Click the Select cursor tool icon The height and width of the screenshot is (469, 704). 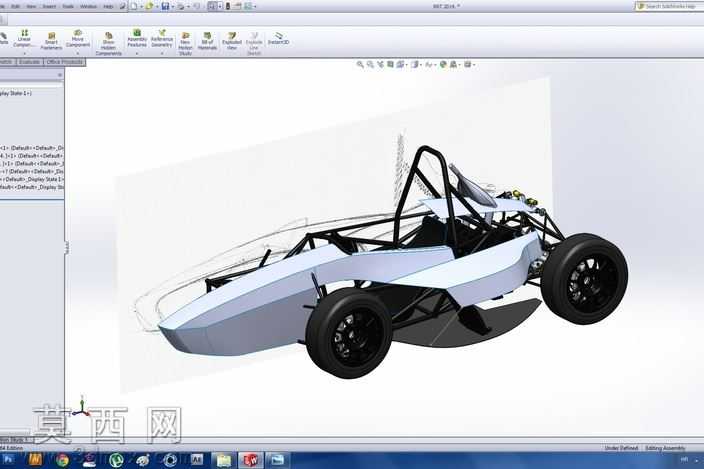[x=212, y=6]
